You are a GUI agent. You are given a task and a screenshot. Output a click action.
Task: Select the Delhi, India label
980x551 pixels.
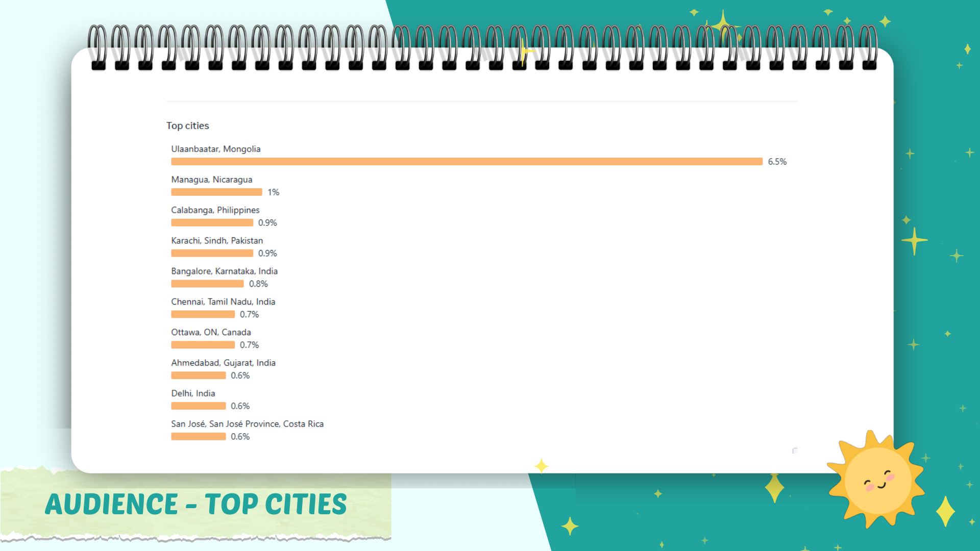pyautogui.click(x=193, y=393)
